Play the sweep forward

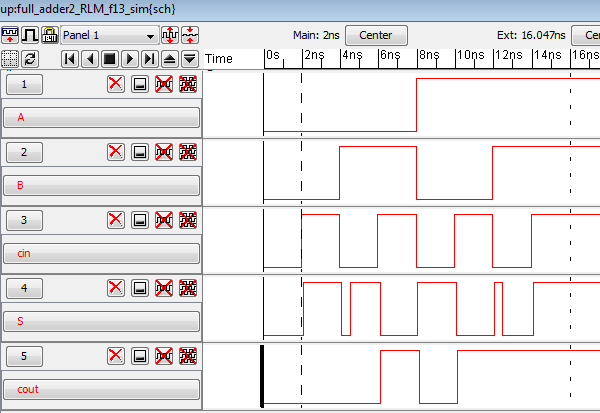point(130,59)
